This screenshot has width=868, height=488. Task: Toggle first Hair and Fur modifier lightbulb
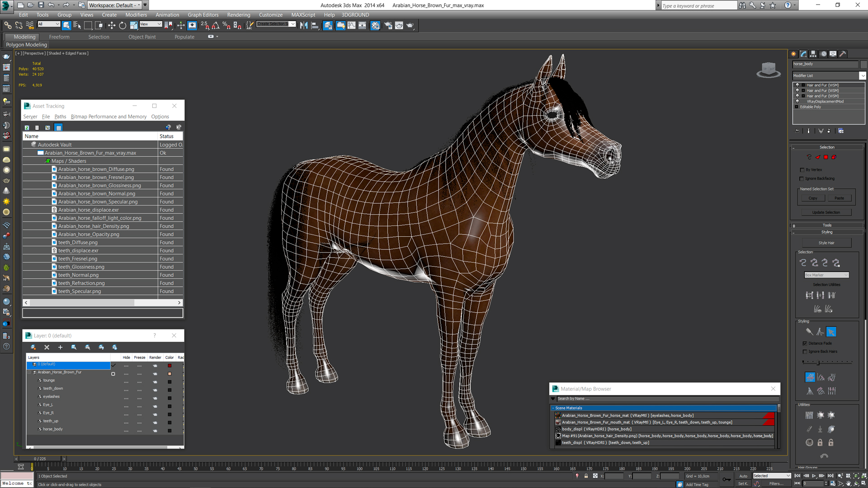click(x=797, y=85)
